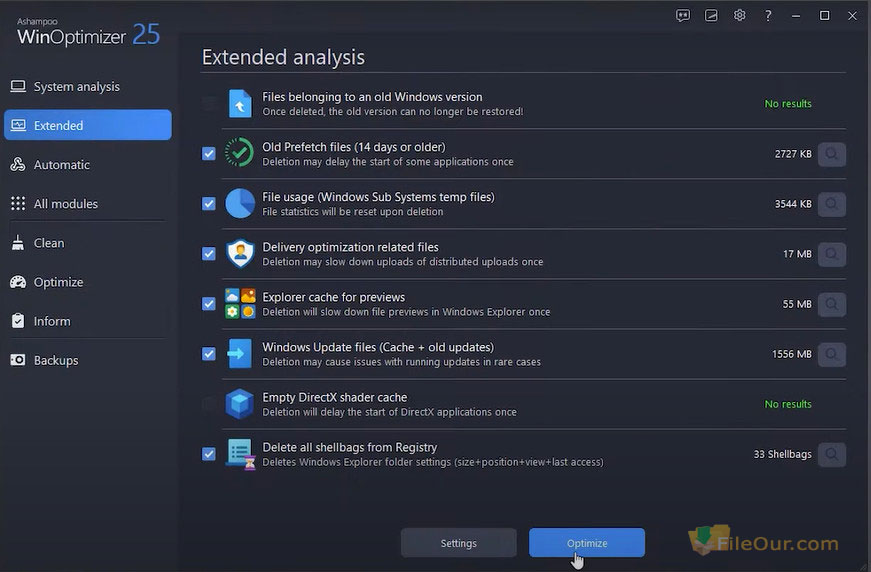The width and height of the screenshot is (871, 572).
Task: Click 'Windows Update files (Cache + old updates)' text
Action: pyautogui.click(x=378, y=347)
